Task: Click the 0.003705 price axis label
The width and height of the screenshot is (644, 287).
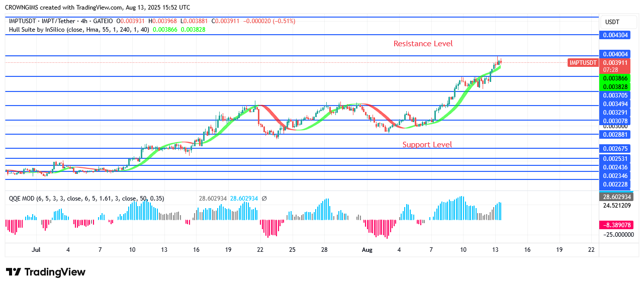Action: coord(616,95)
